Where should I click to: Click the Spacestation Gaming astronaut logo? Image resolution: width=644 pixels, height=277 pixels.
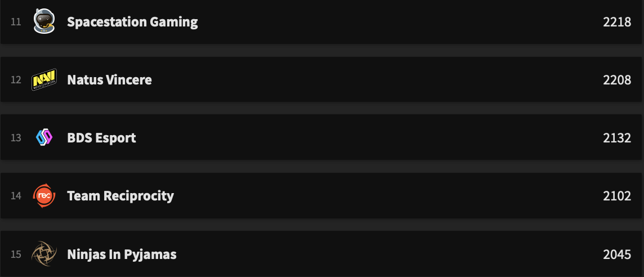click(43, 22)
